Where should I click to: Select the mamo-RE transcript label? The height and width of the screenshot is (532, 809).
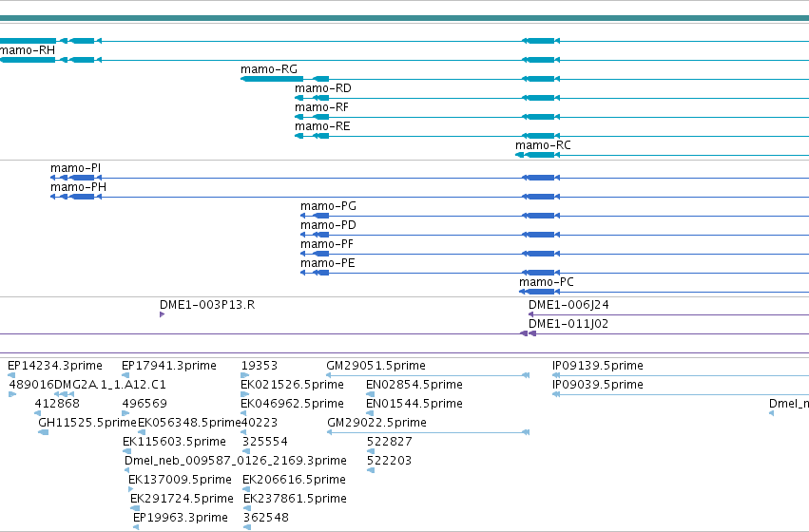pos(322,126)
